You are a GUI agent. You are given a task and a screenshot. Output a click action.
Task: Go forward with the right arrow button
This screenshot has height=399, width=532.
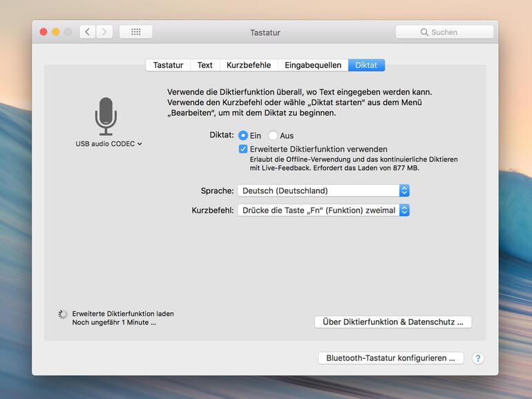point(104,32)
